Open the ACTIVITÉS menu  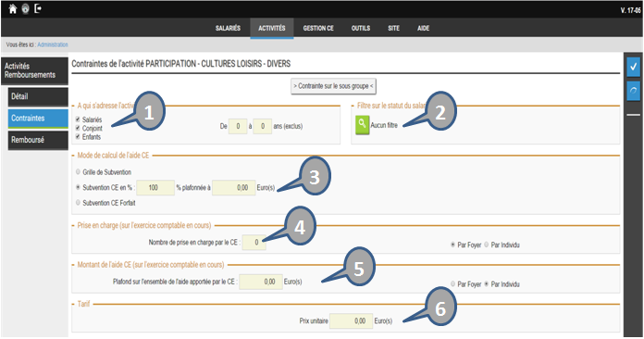click(272, 29)
